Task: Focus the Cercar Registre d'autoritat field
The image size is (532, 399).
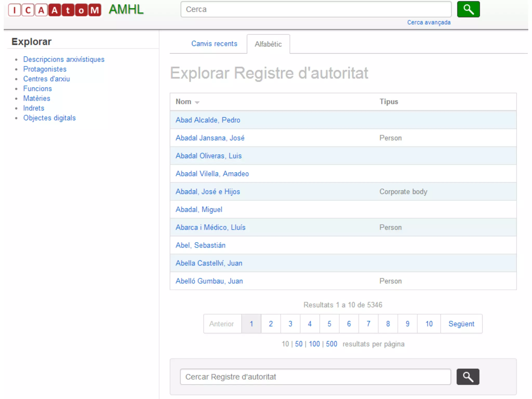Action: 315,377
